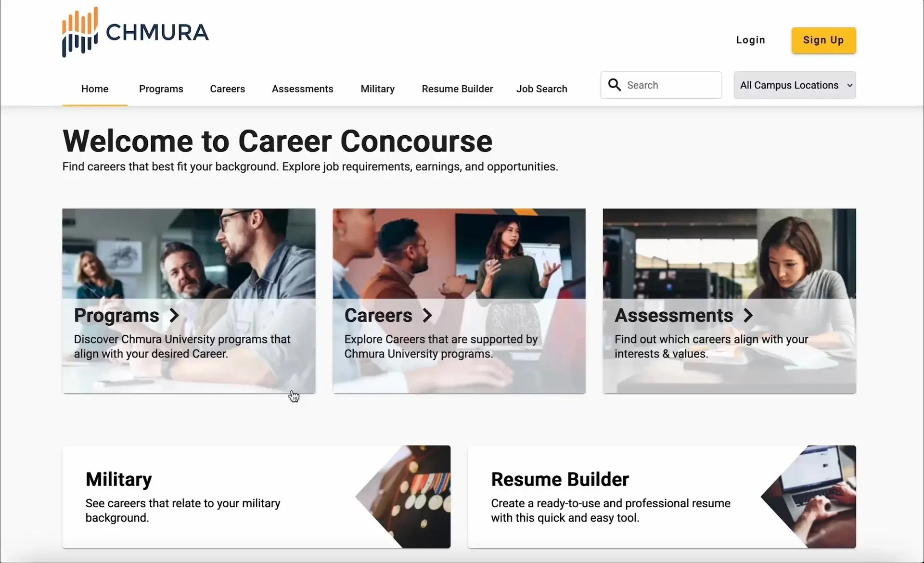Click the Programs card meeting photo
924x563 pixels.
[189, 254]
